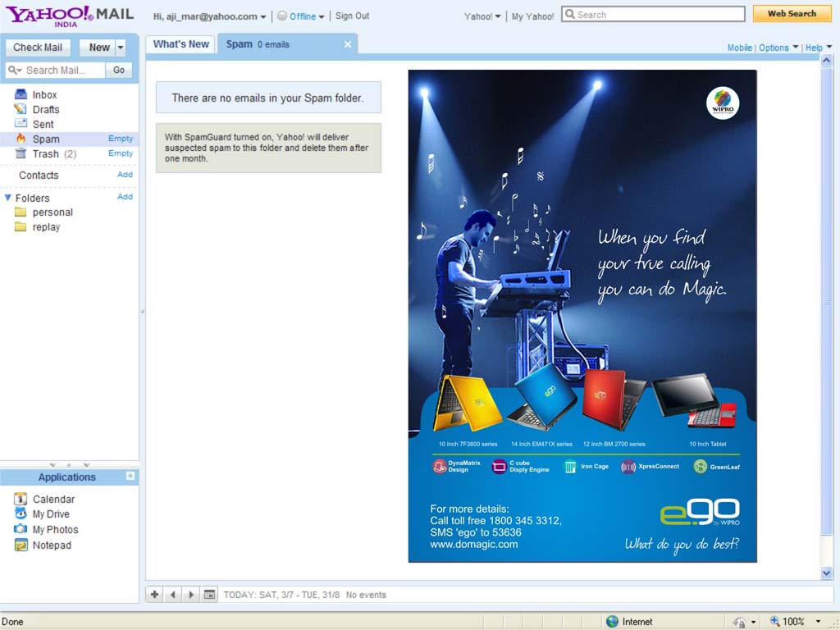Open the zoom level 100% dropdown
Screen dimensions: 840x630
click(x=819, y=622)
